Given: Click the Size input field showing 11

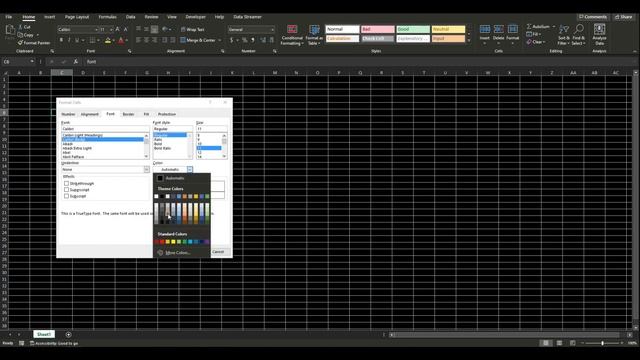Looking at the screenshot, I should pos(211,129).
